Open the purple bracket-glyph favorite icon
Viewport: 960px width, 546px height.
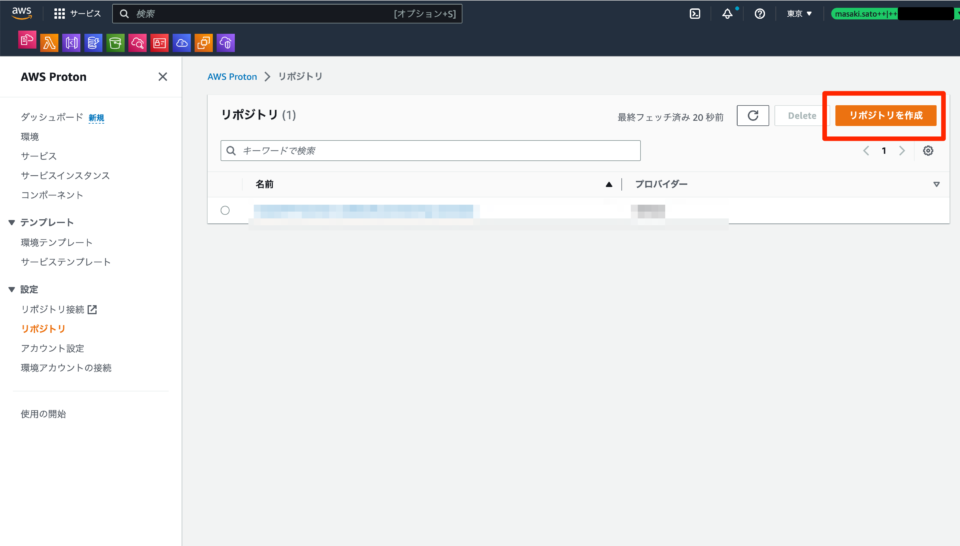pyautogui.click(x=71, y=42)
